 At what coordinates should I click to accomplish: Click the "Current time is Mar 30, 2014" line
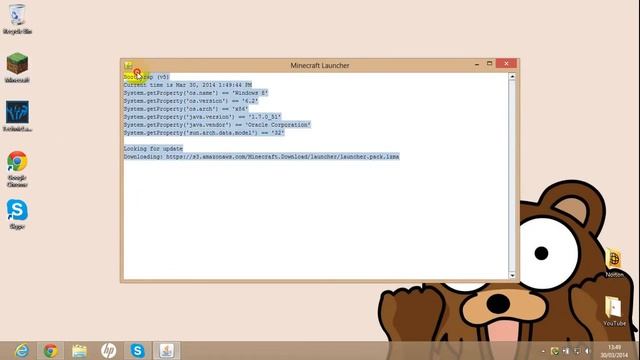(x=188, y=85)
